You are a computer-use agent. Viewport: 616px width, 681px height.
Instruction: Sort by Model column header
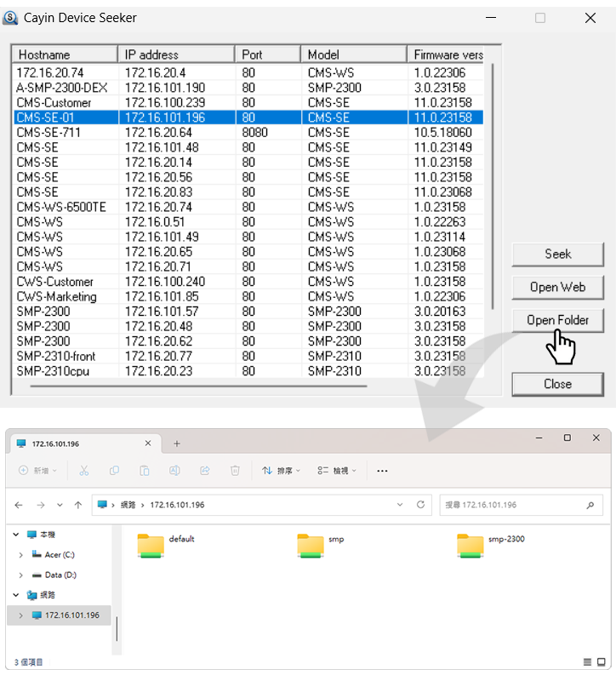(x=354, y=54)
